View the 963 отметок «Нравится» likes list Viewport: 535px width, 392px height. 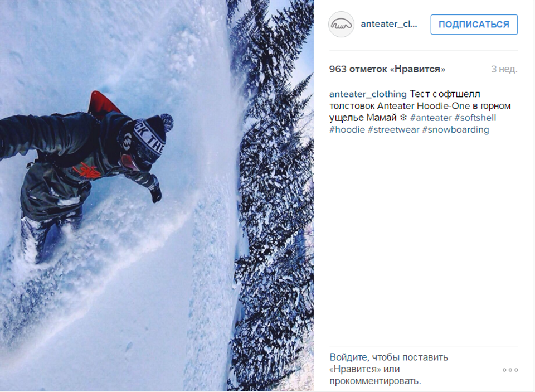[387, 69]
